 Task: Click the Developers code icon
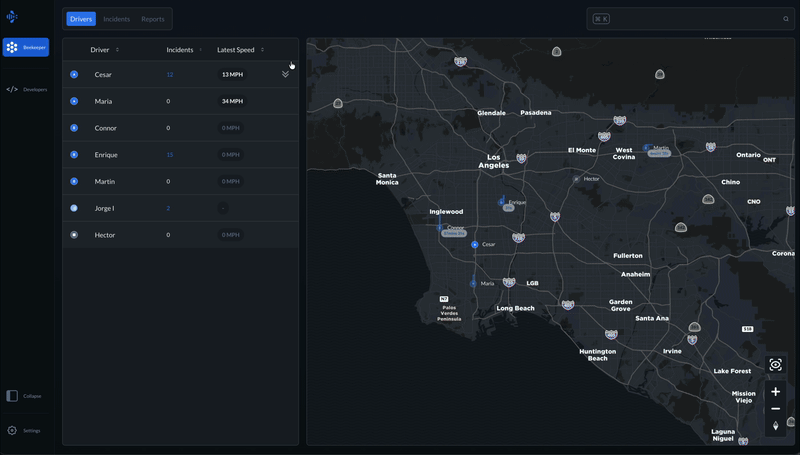[x=12, y=89]
